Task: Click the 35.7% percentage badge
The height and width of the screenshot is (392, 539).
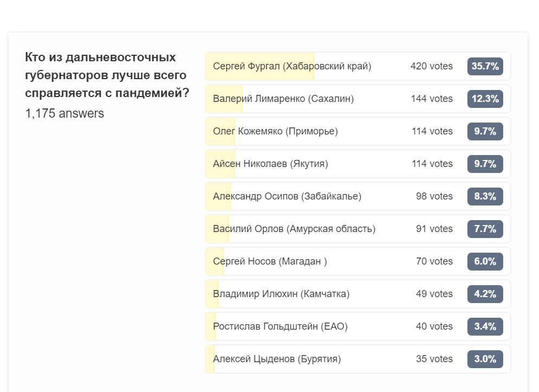Action: 485,66
